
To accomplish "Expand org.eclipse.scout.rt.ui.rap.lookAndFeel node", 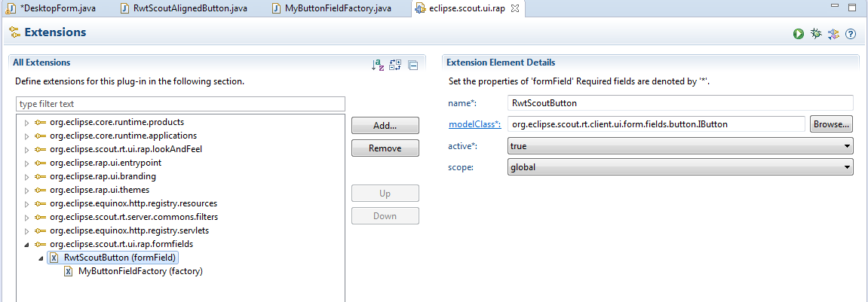I will (x=26, y=149).
